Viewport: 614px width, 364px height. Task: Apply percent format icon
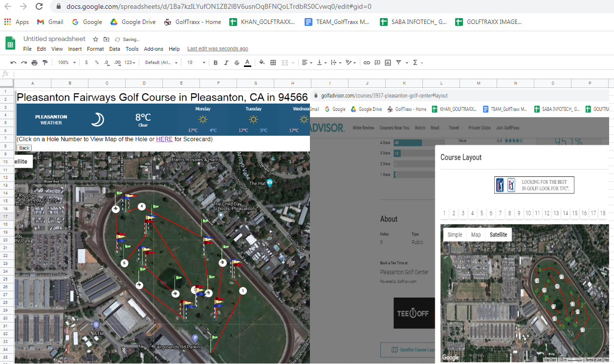point(97,63)
